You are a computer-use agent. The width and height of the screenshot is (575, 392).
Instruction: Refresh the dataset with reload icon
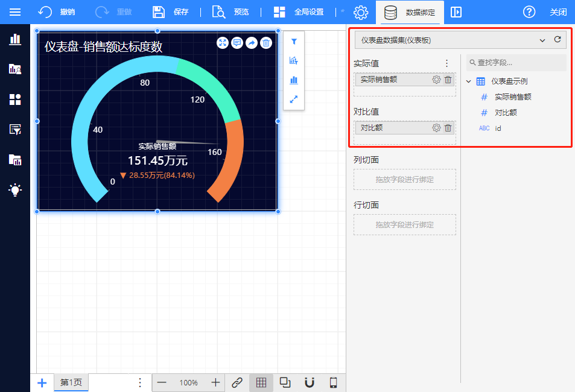pos(558,40)
